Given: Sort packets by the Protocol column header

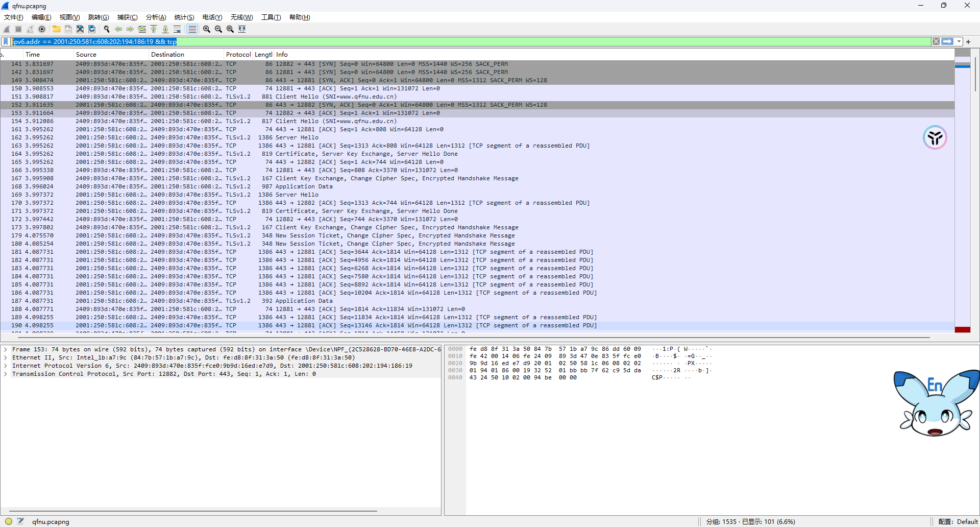Looking at the screenshot, I should (x=238, y=55).
